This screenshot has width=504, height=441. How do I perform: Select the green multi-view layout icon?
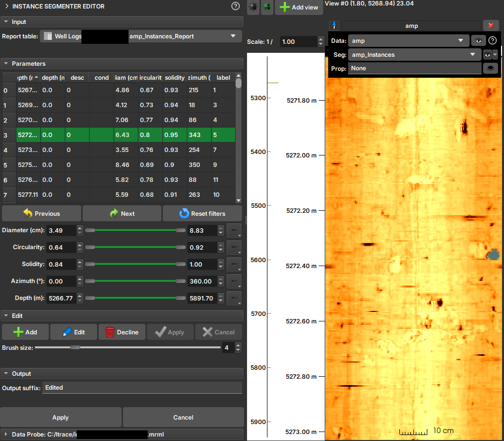point(267,7)
